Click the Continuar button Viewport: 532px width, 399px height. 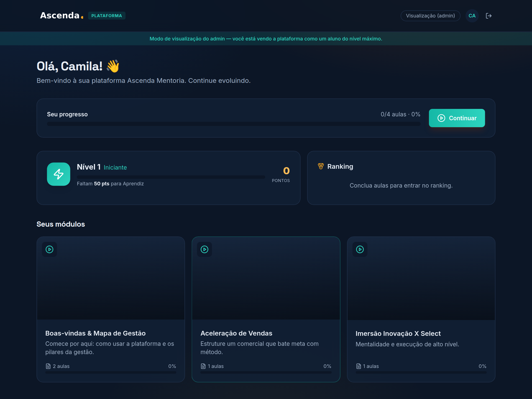457,118
